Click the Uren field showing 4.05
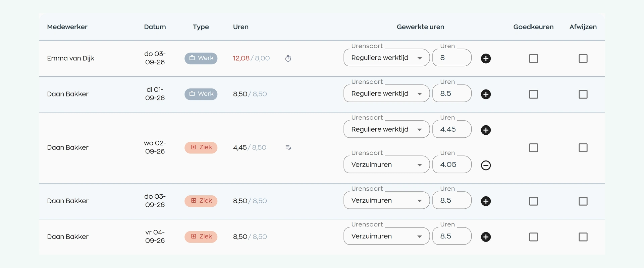 pos(452,164)
